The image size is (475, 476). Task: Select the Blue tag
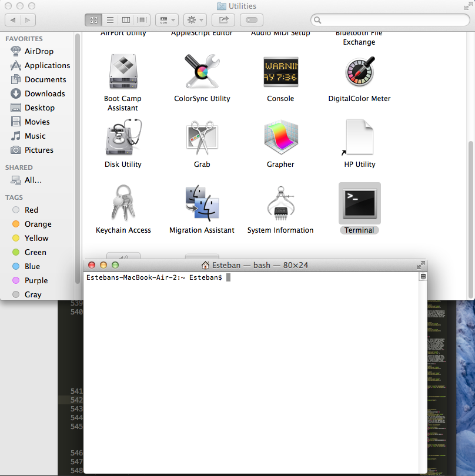(26, 267)
